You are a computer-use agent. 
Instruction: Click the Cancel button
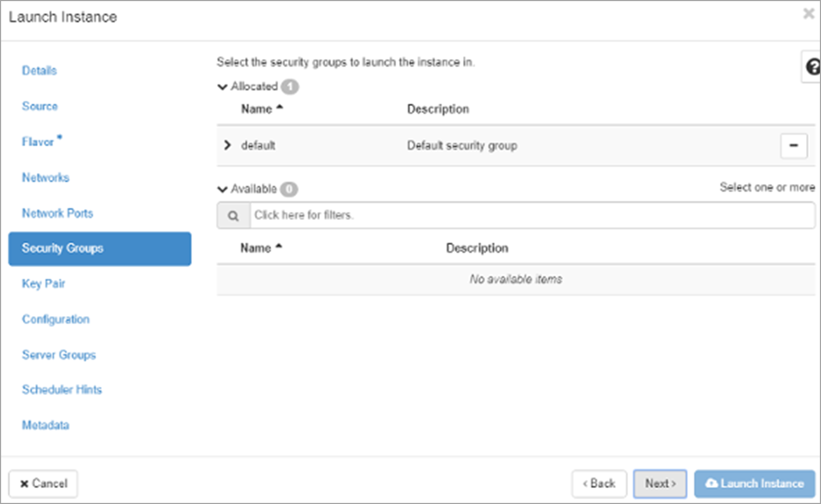click(x=43, y=483)
